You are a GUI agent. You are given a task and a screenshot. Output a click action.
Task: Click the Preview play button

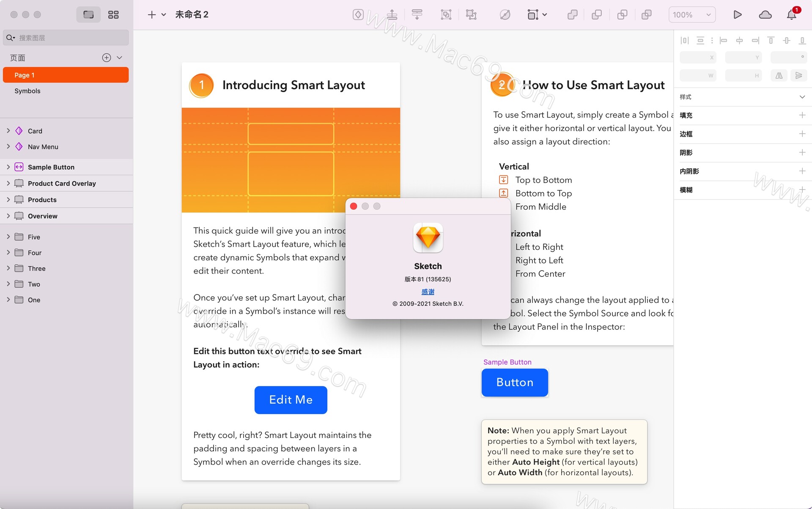tap(737, 15)
